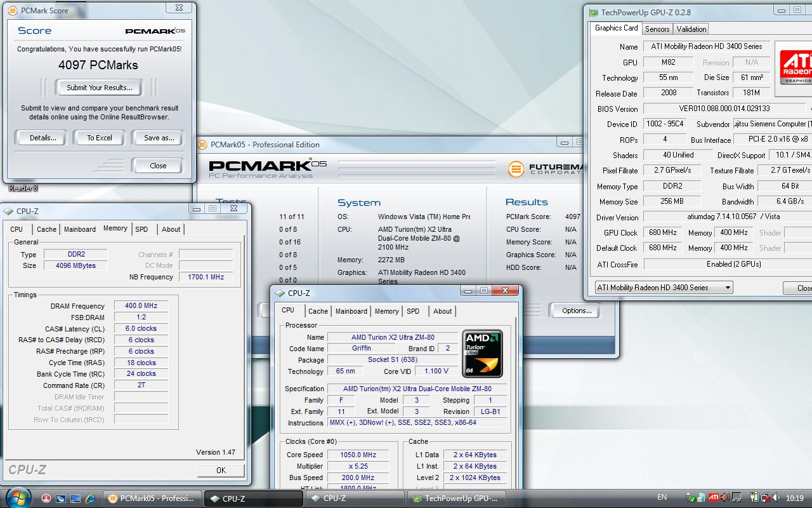Click the taskbar clock showing 10:19
The height and width of the screenshot is (508, 812).
coord(794,498)
